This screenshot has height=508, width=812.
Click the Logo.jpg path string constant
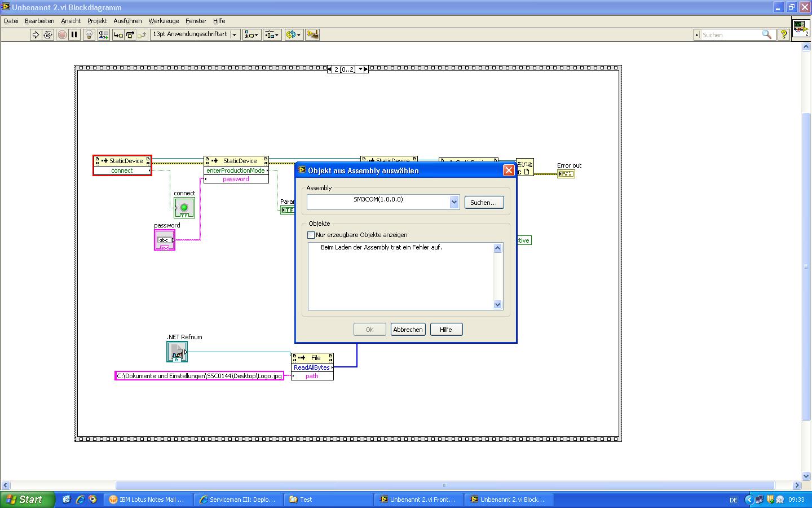pyautogui.click(x=199, y=376)
